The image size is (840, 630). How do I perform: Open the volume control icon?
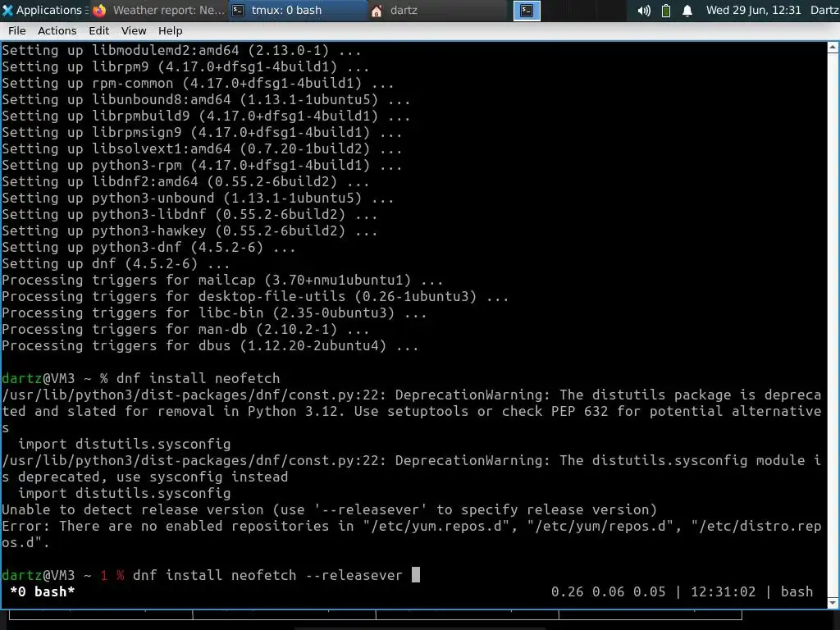coord(643,10)
